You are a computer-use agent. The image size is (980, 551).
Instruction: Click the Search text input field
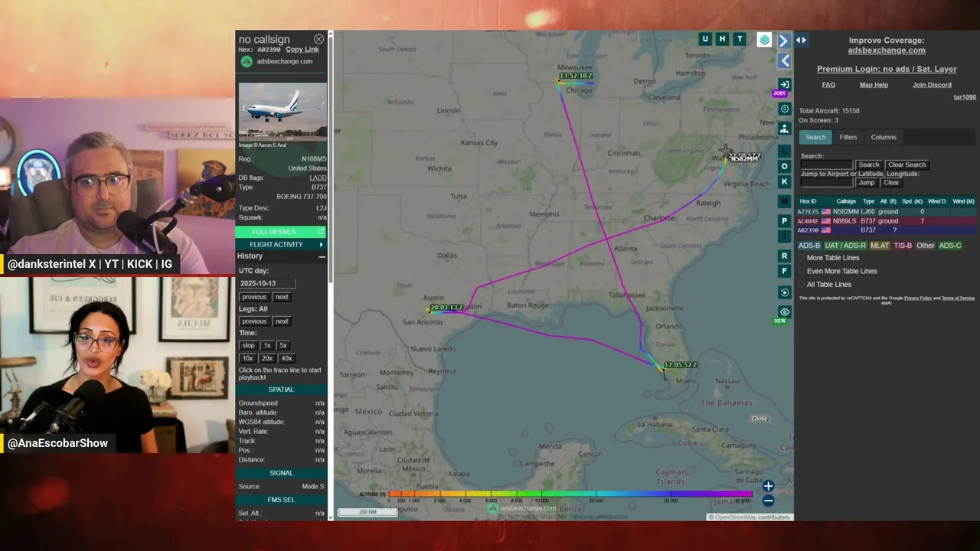pos(826,165)
